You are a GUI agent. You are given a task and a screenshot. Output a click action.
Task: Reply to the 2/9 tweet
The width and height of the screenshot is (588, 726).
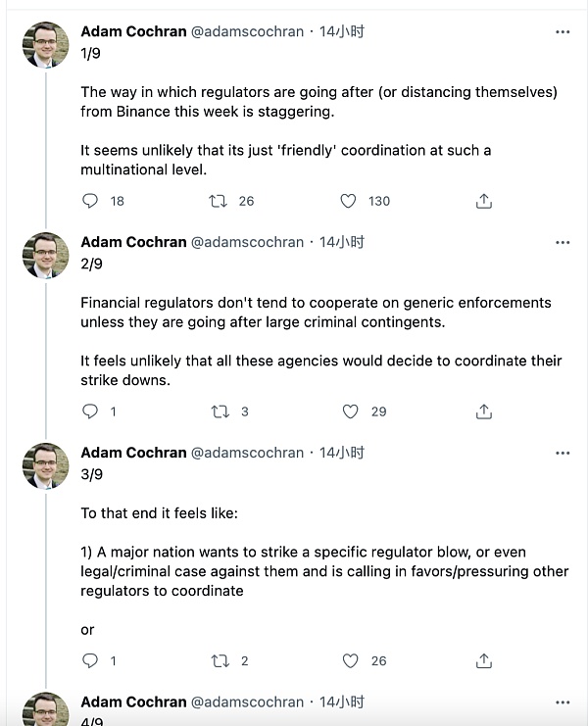coord(90,411)
